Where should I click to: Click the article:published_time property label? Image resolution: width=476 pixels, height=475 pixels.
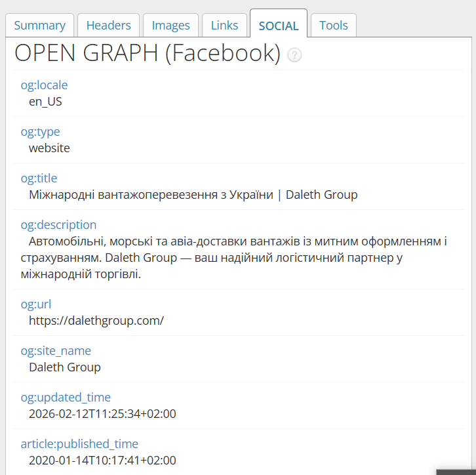coord(79,444)
